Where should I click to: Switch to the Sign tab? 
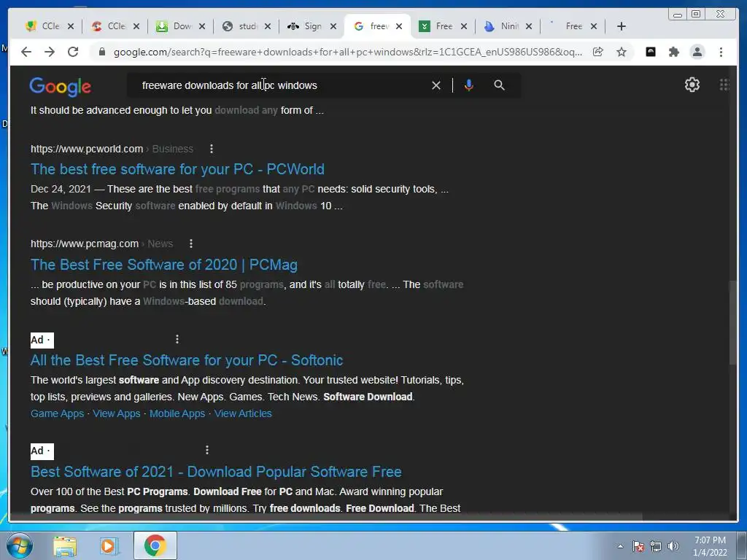(306, 26)
